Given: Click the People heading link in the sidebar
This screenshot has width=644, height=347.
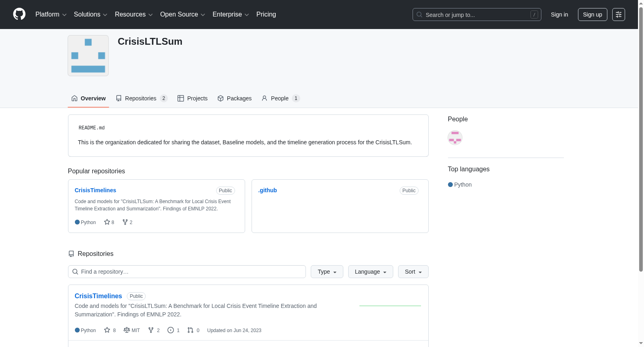Looking at the screenshot, I should coord(458,119).
